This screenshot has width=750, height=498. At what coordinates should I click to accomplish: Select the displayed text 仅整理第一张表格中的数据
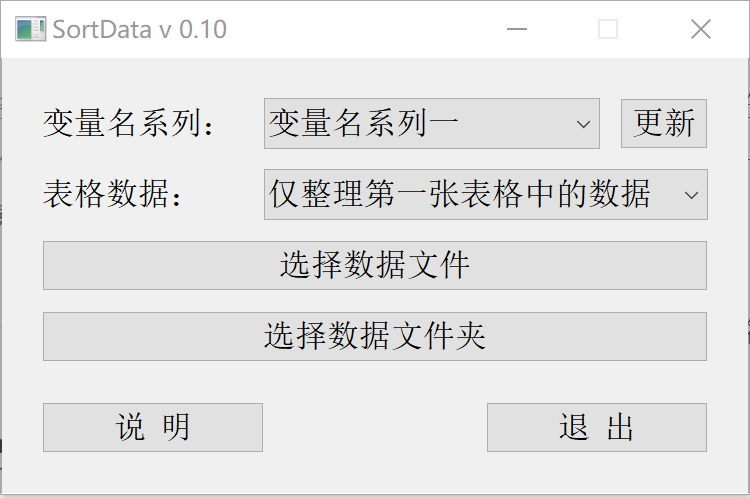click(x=460, y=194)
